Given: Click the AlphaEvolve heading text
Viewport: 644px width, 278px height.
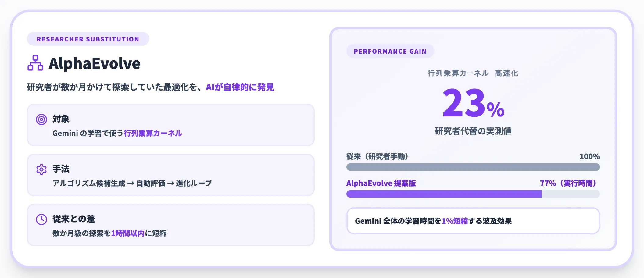Looking at the screenshot, I should coord(95,63).
